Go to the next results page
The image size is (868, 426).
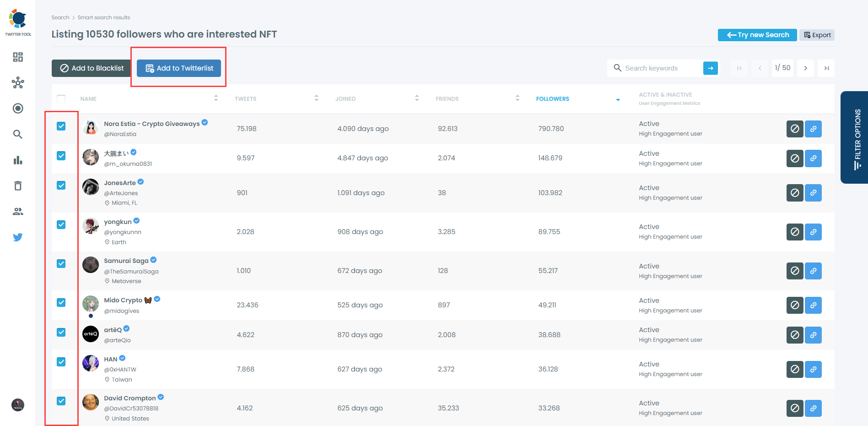(x=805, y=68)
